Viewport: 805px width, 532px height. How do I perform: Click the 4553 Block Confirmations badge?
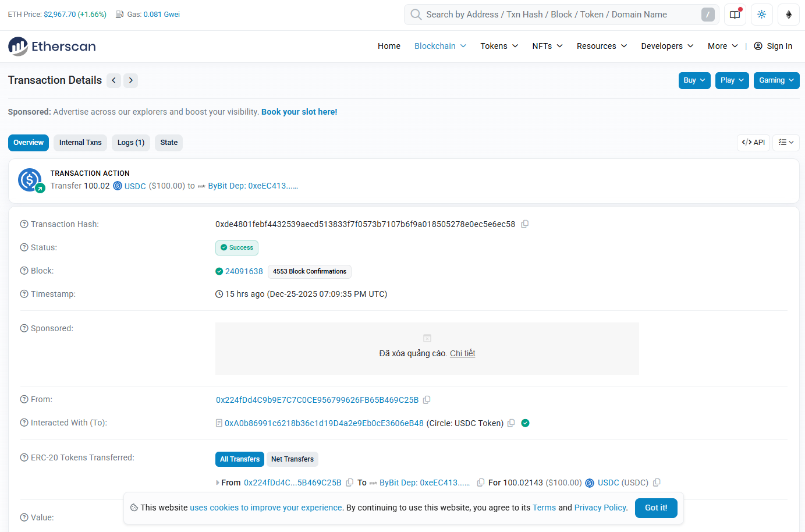310,271
